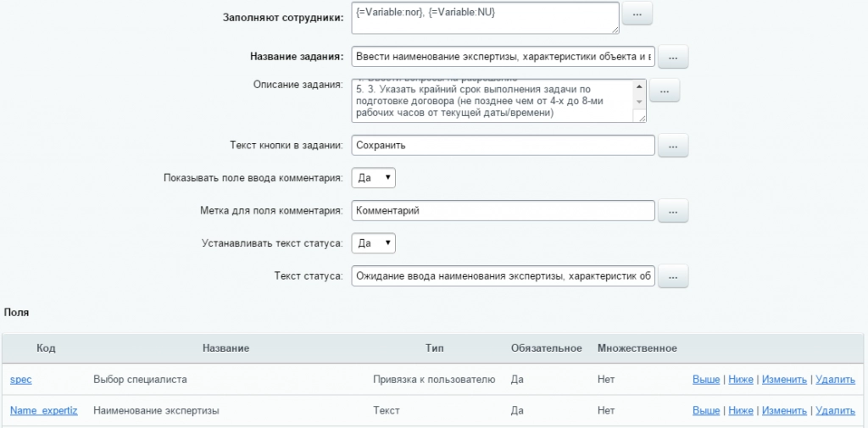This screenshot has width=868, height=428.
Task: Move Name_expertiz field up with Выше
Action: pyautogui.click(x=705, y=411)
